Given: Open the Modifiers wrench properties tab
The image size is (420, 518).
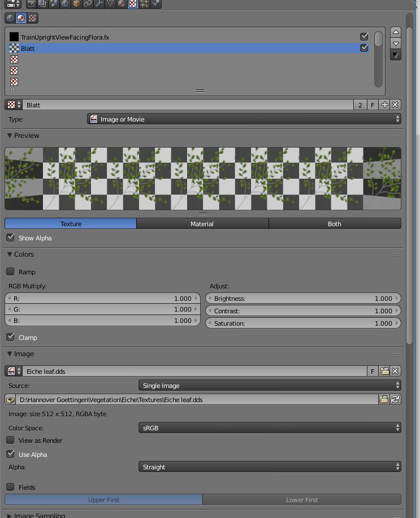Looking at the screenshot, I should pos(99,3).
